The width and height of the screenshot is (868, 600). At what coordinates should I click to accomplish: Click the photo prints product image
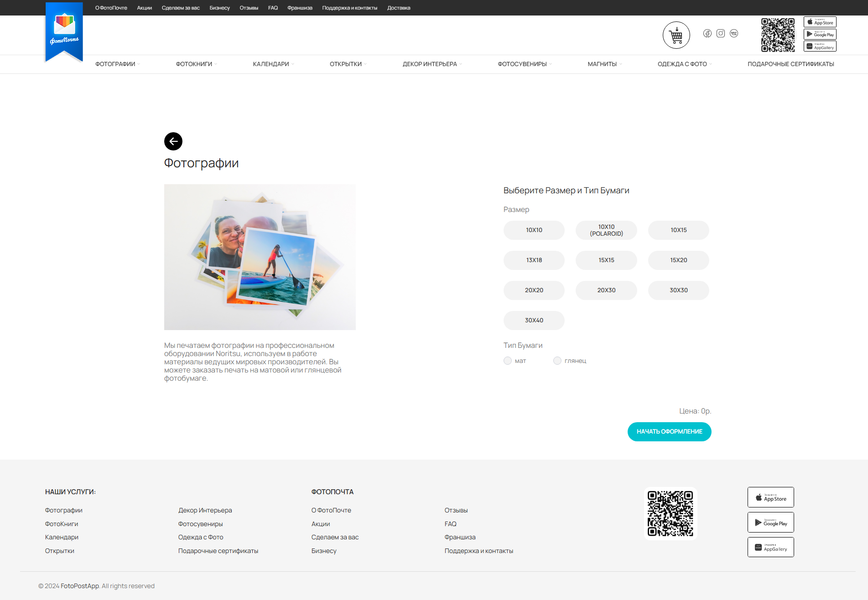pyautogui.click(x=260, y=257)
